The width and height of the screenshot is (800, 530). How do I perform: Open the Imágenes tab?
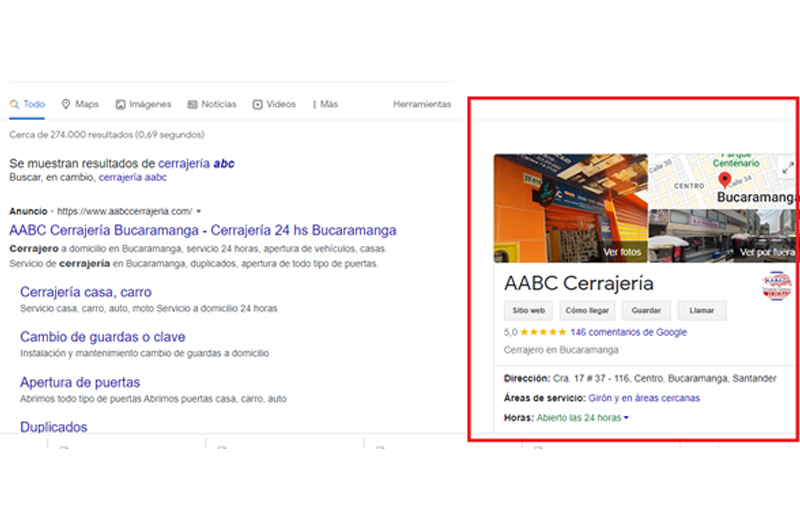(x=143, y=104)
